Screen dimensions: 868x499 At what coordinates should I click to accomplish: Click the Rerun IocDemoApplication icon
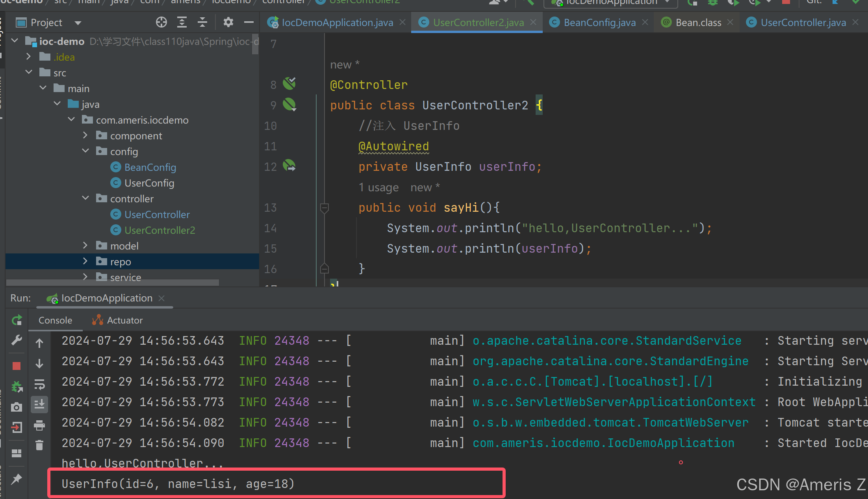[x=17, y=320]
